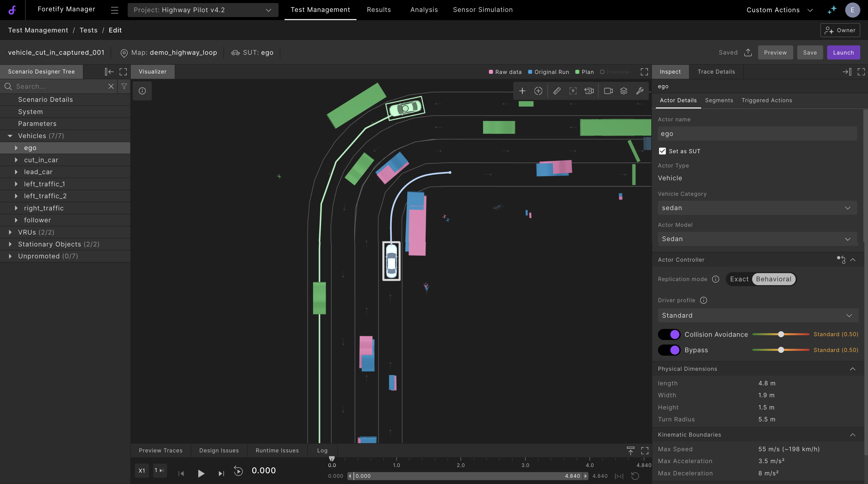
Task: Open the Design Issues tab
Action: coord(219,451)
